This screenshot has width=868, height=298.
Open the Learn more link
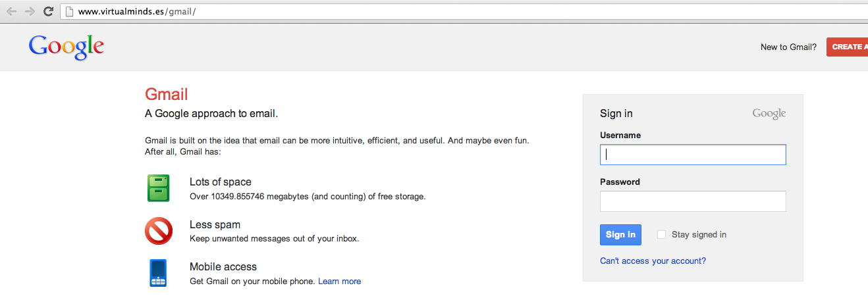[339, 282]
